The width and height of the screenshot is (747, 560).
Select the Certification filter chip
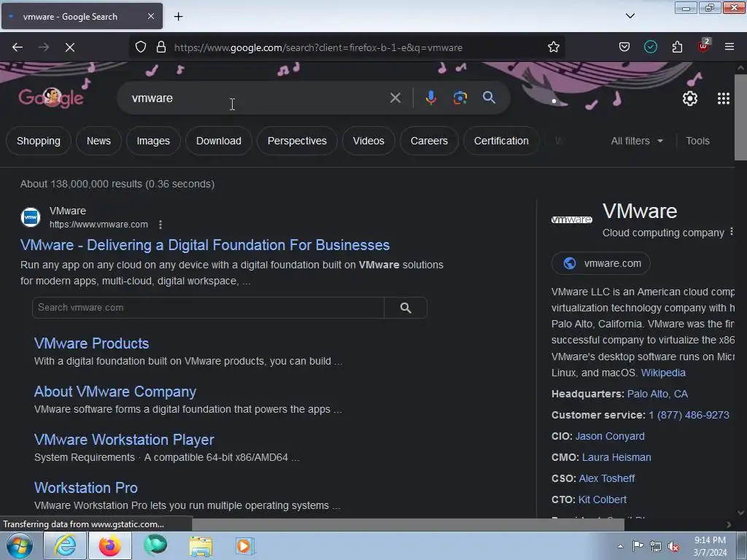tap(501, 141)
